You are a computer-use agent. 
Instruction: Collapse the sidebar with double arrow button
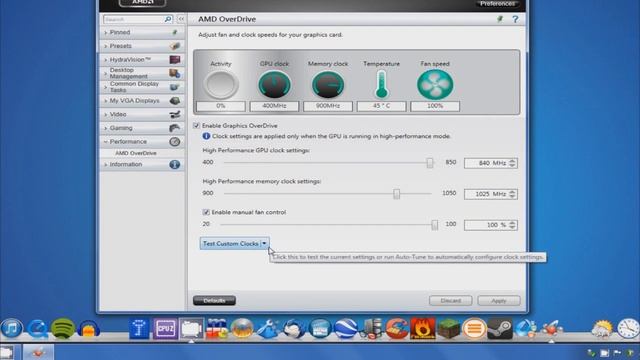(x=181, y=19)
